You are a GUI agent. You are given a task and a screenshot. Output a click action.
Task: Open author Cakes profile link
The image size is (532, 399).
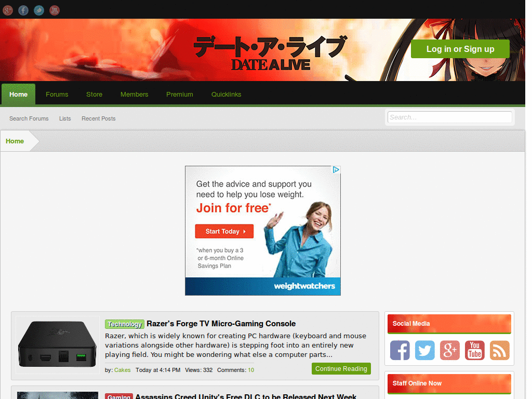[123, 370]
